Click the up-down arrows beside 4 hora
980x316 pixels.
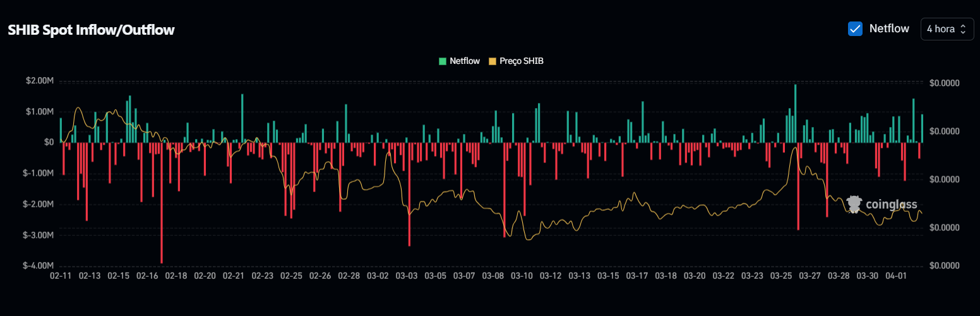pyautogui.click(x=963, y=29)
